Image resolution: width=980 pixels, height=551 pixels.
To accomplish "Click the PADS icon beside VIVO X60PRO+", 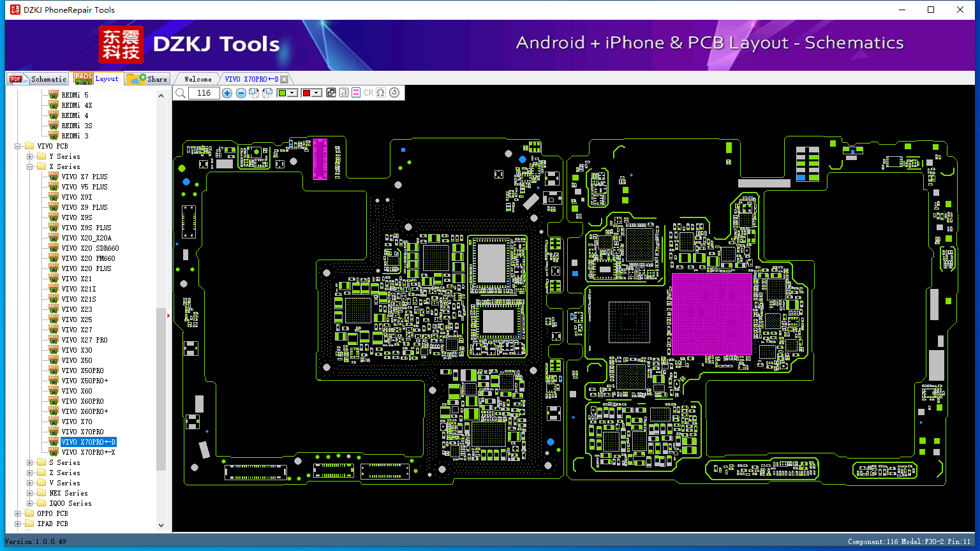I will point(54,411).
